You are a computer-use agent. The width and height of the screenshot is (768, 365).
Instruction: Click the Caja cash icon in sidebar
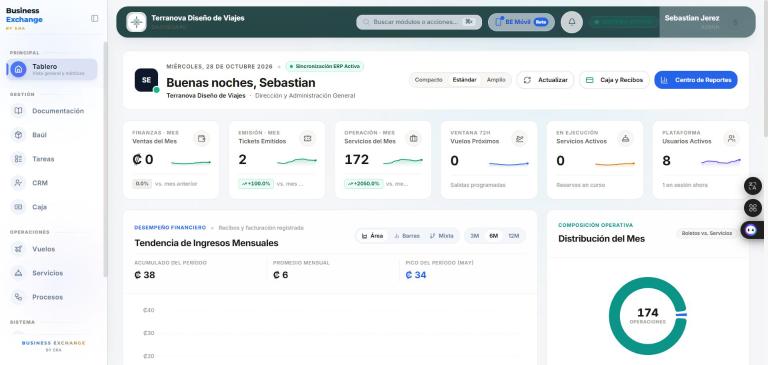18,207
